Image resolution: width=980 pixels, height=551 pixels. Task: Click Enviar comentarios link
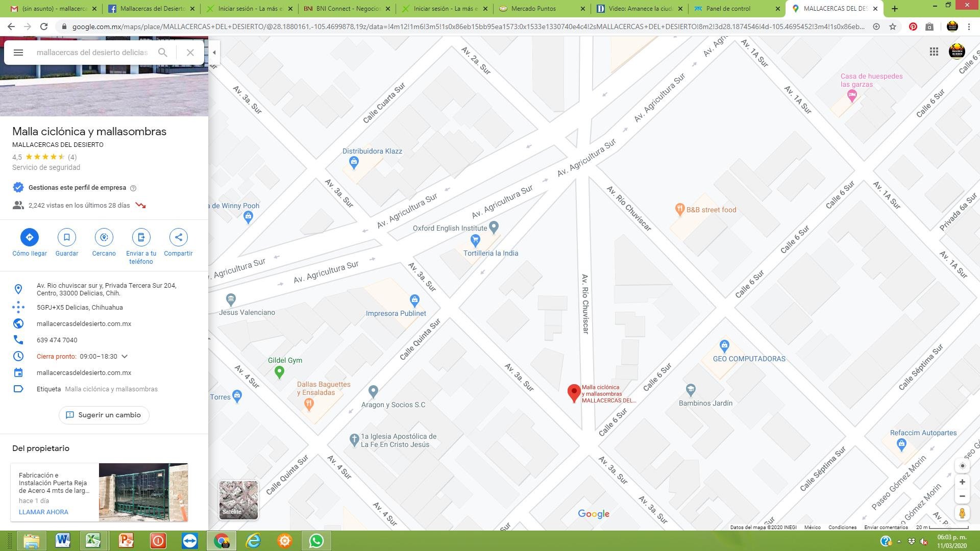click(x=886, y=527)
